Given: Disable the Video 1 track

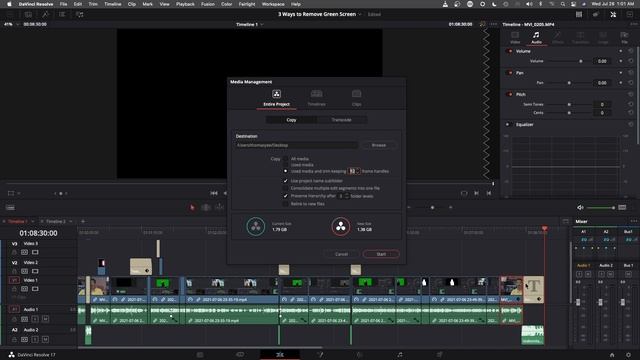Looking at the screenshot, I should 35,289.
